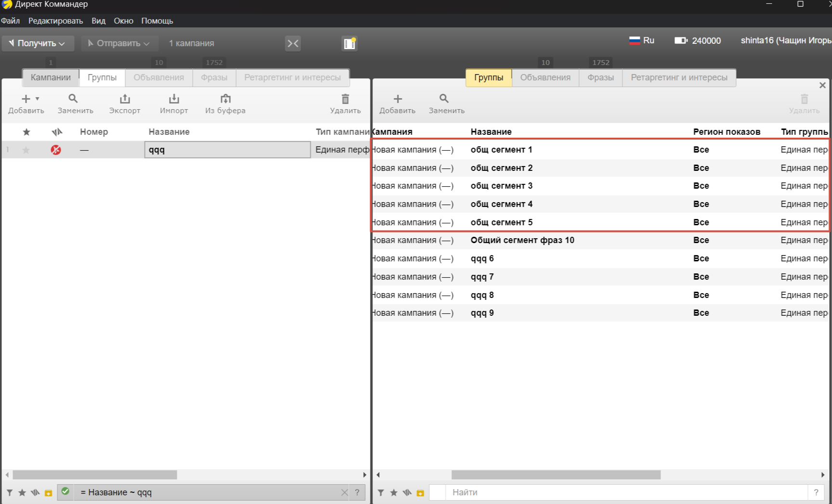
Task: Close the right panel with X
Action: [822, 85]
